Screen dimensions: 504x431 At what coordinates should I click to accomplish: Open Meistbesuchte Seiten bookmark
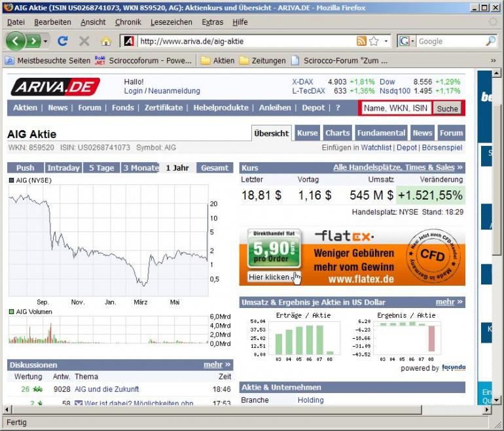[x=48, y=60]
